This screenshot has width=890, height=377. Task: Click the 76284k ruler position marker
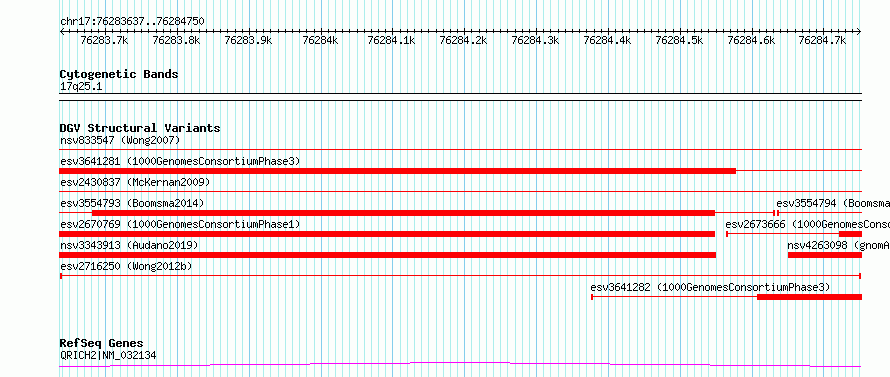pos(321,40)
